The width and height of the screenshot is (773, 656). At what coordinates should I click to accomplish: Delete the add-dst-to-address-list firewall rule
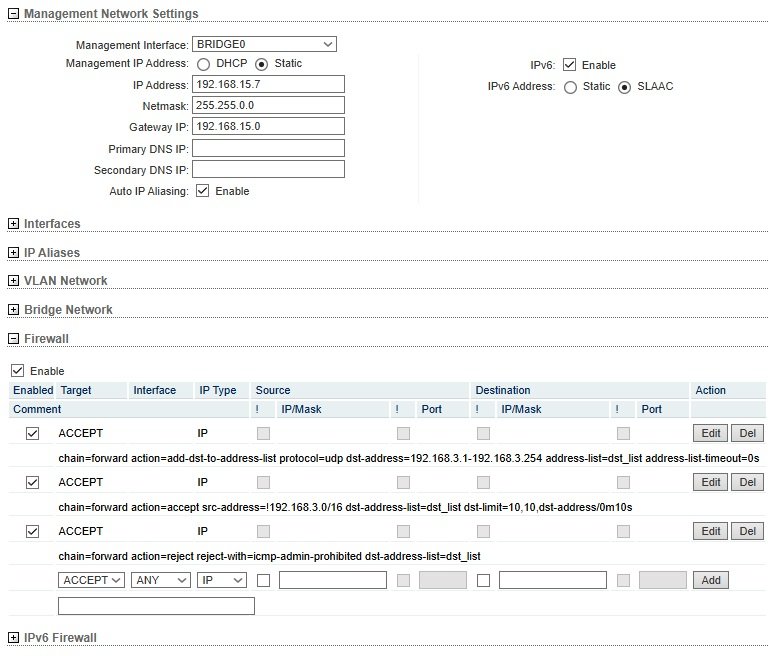pyautogui.click(x=747, y=433)
